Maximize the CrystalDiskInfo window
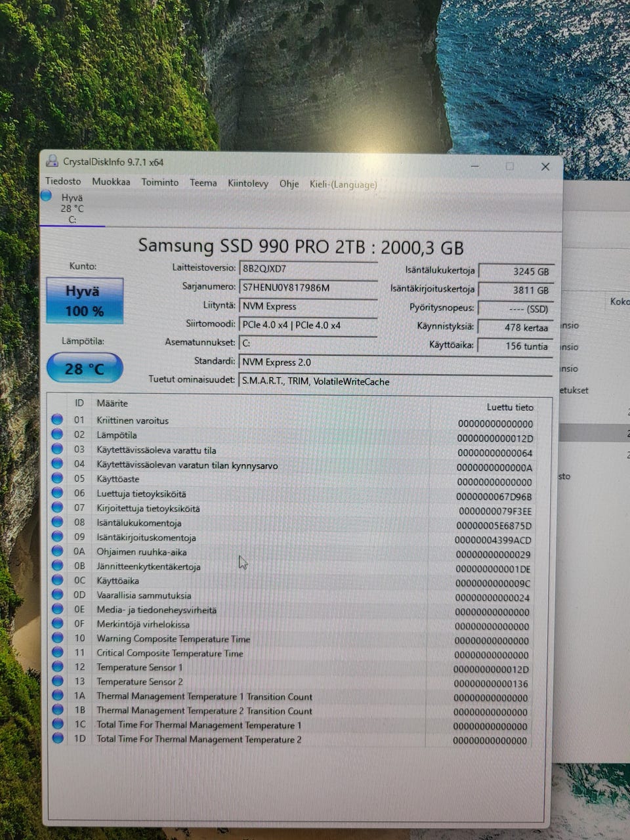 pos(509,166)
